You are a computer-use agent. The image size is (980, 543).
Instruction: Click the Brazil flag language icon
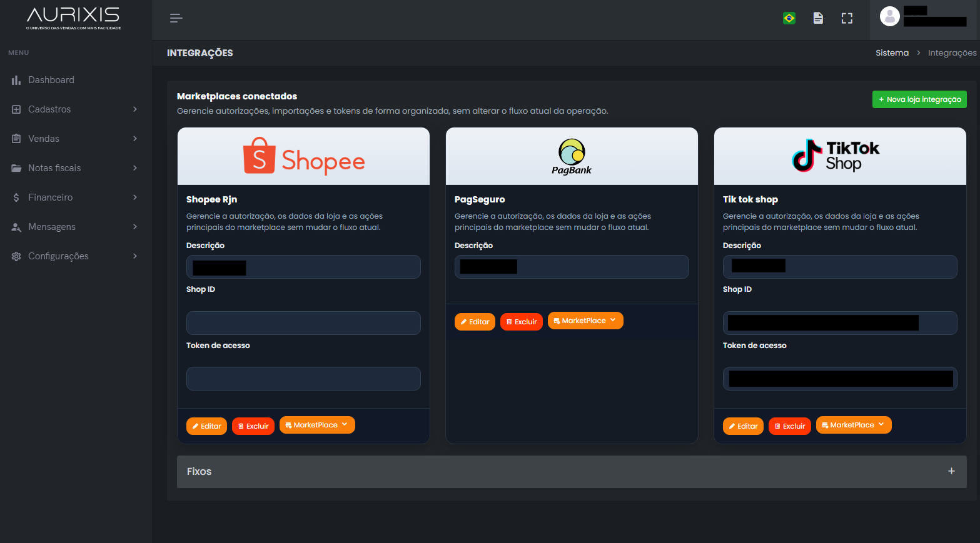coord(789,18)
